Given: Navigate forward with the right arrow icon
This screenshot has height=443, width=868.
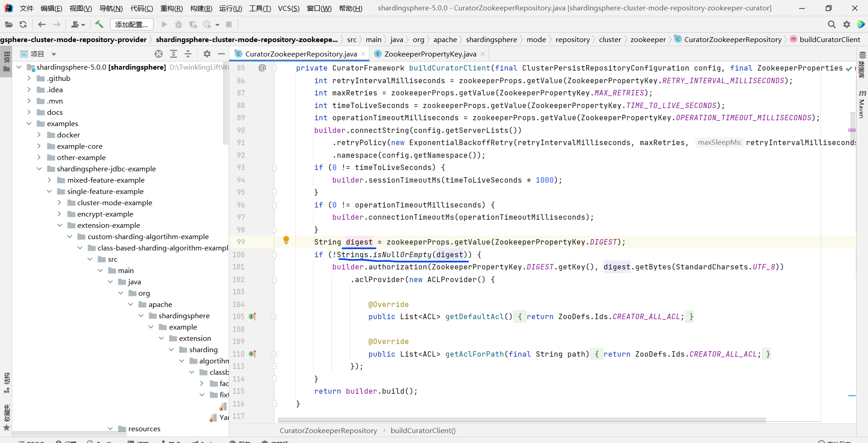Looking at the screenshot, I should (x=57, y=24).
